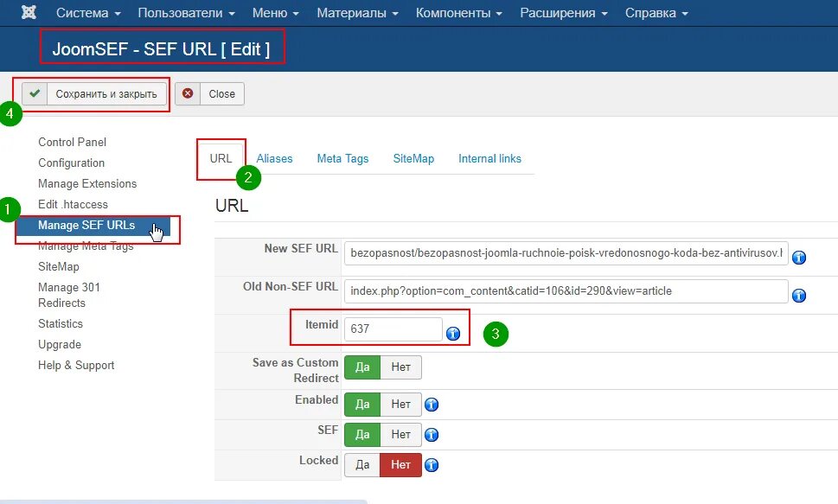Image resolution: width=838 pixels, height=504 pixels.
Task: Open the Меню dropdown menu
Action: 275,13
